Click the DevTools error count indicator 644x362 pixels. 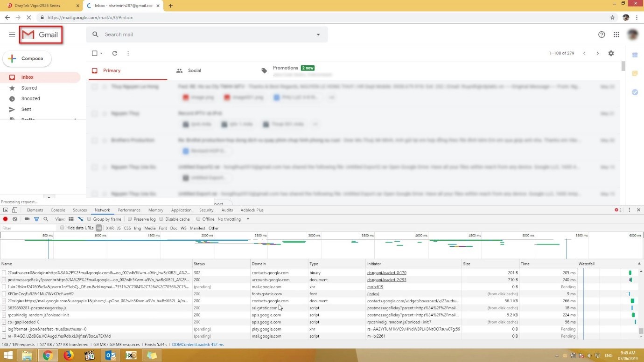pos(618,210)
